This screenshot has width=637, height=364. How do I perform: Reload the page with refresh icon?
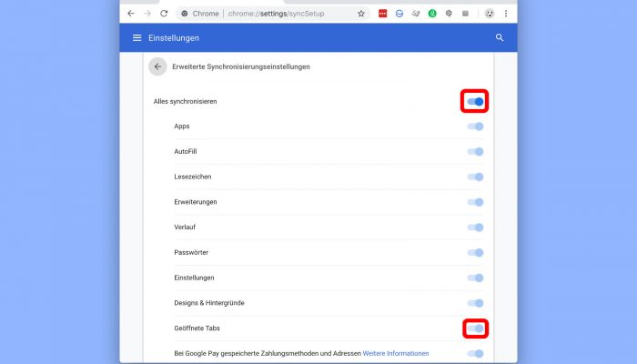click(x=164, y=14)
